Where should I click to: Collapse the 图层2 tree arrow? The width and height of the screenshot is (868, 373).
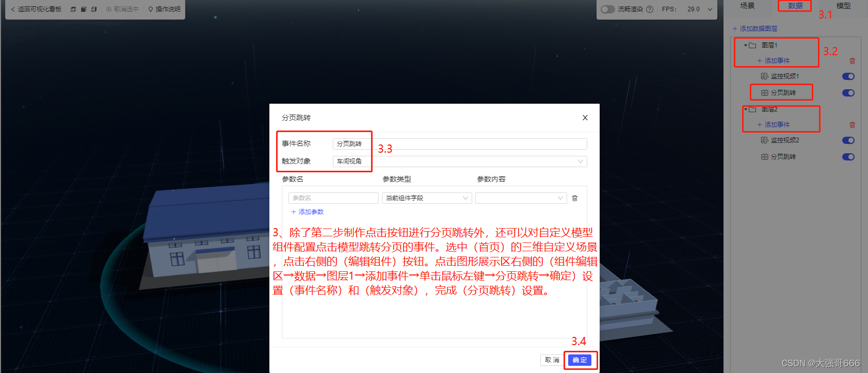(x=746, y=109)
